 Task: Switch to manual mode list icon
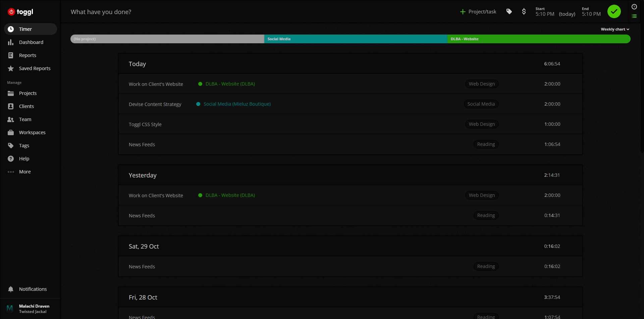point(634,16)
